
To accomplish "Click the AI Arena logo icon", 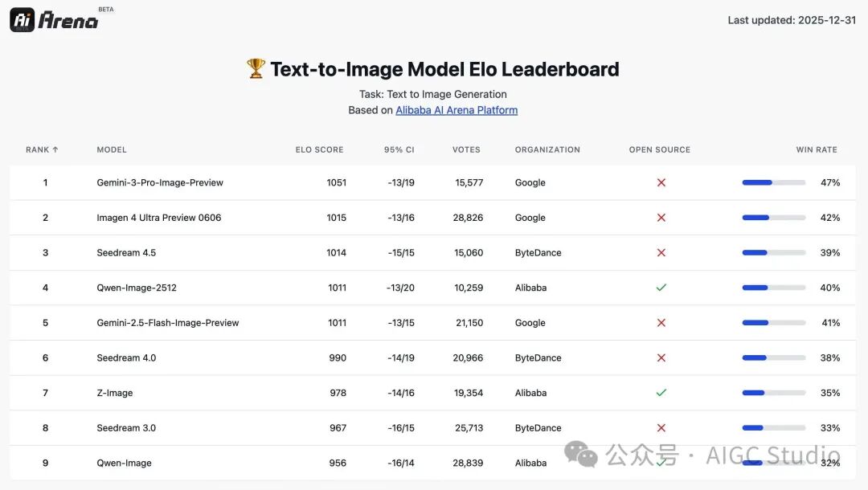I will (x=23, y=20).
